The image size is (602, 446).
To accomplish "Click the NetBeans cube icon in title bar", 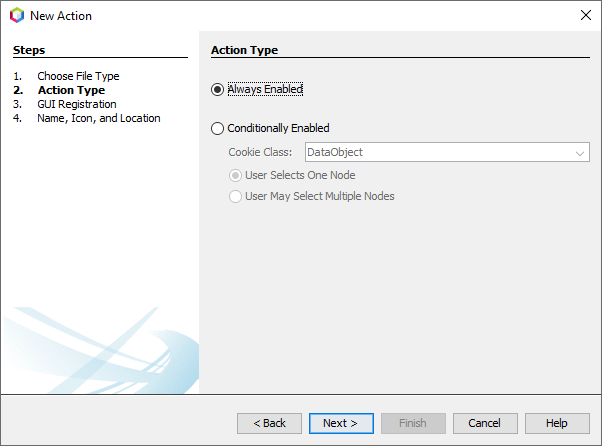I will point(16,16).
